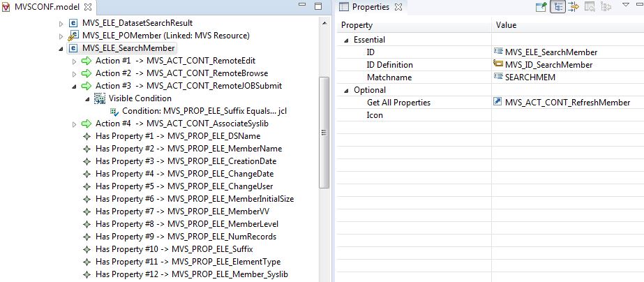Collapse the MVS_ELE_SearchMember node
Viewport: 644px width, 282px height.
[x=61, y=48]
